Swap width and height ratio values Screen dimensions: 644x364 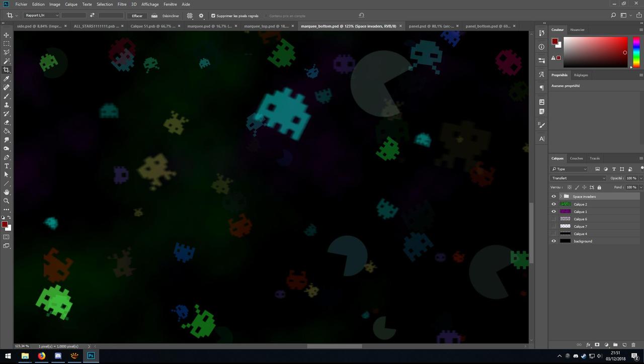92,16
